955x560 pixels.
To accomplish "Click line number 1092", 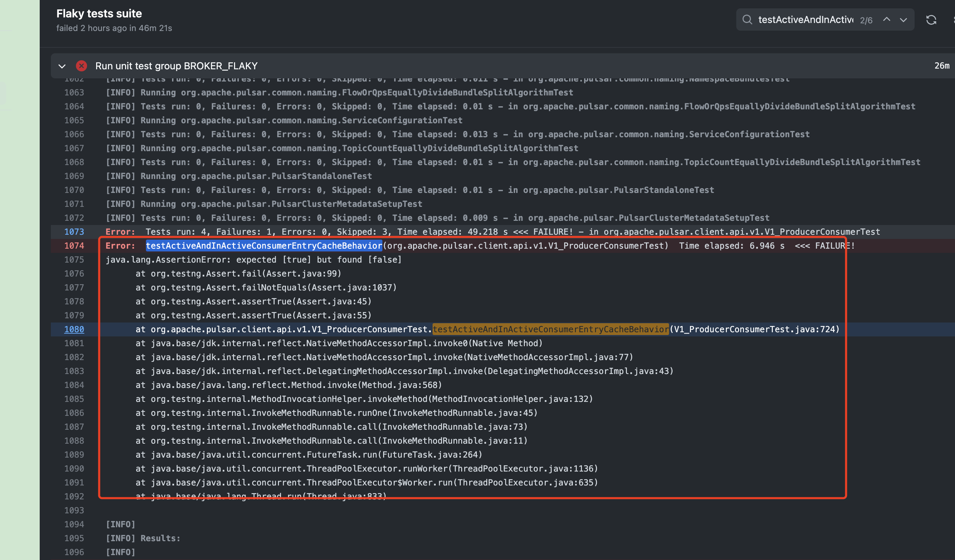I will tap(74, 496).
